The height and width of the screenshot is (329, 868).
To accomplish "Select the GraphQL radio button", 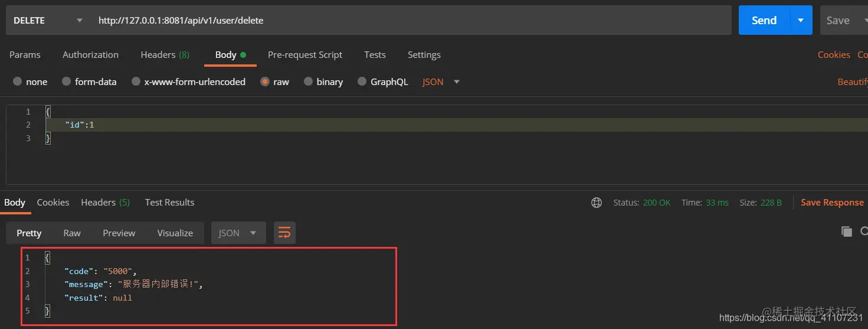I will 362,82.
